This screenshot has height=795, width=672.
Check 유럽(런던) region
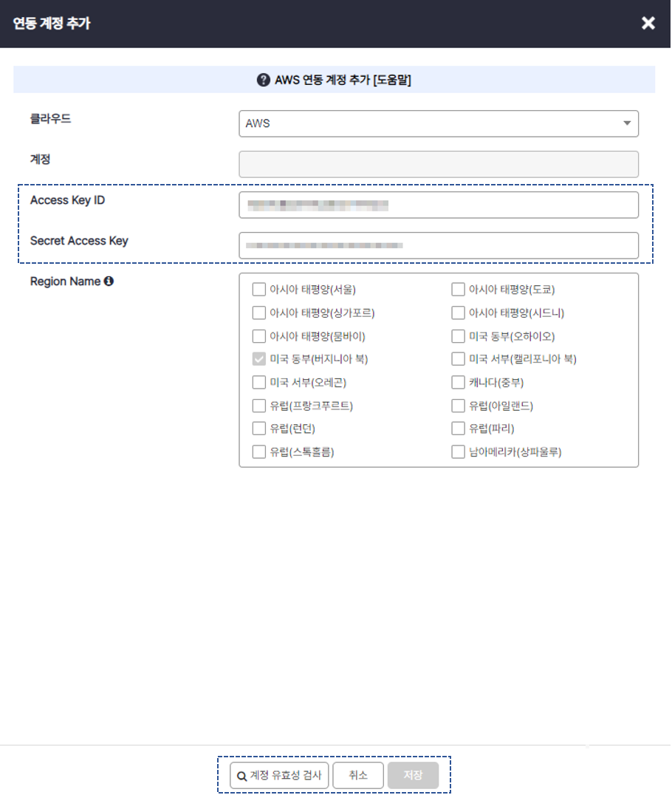click(259, 429)
